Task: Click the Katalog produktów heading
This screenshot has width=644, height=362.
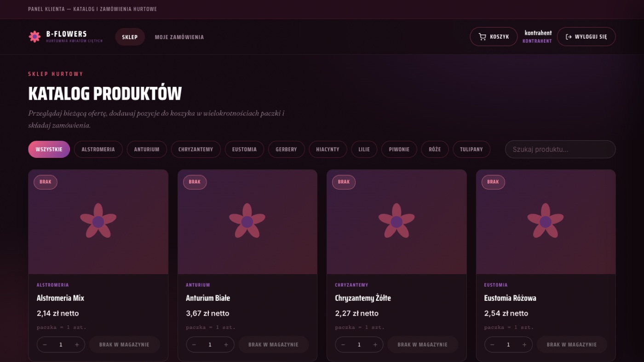Action: click(105, 93)
